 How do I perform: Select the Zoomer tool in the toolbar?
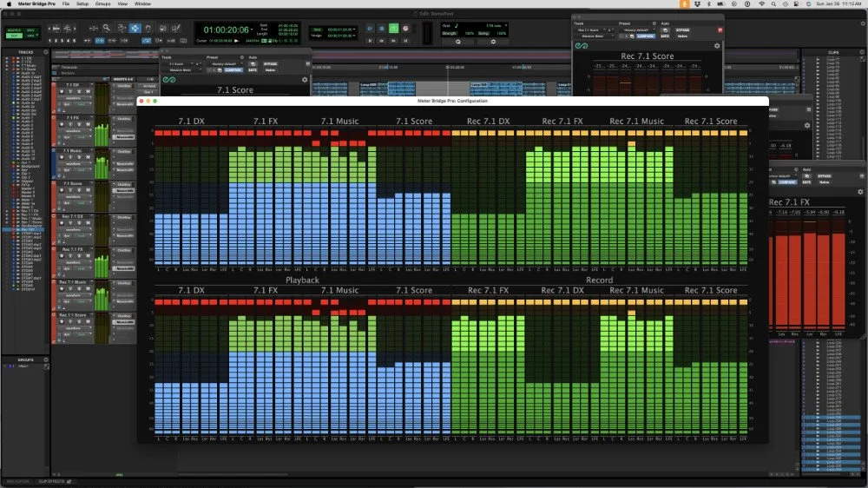click(106, 28)
